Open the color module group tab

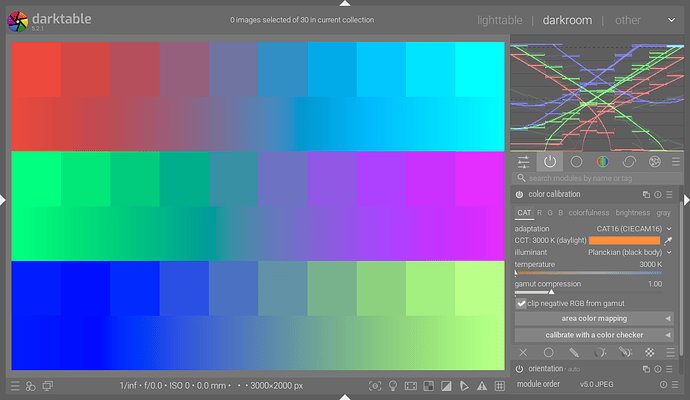pos(602,161)
